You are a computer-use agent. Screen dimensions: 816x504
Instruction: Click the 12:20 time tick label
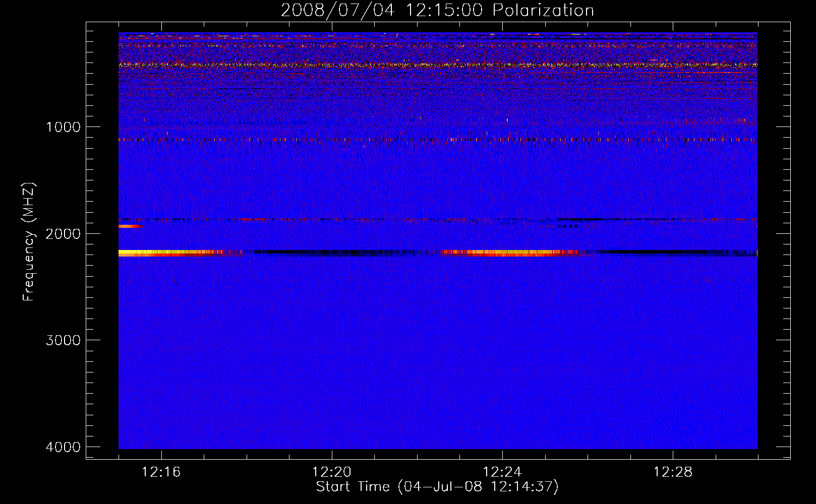click(x=332, y=472)
